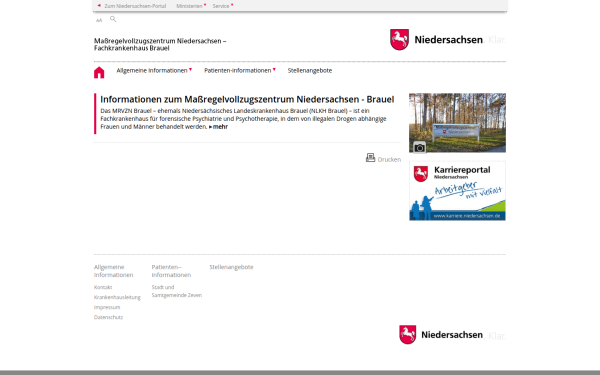
Task: Open the forest sign photo thumbnail
Action: tap(457, 123)
